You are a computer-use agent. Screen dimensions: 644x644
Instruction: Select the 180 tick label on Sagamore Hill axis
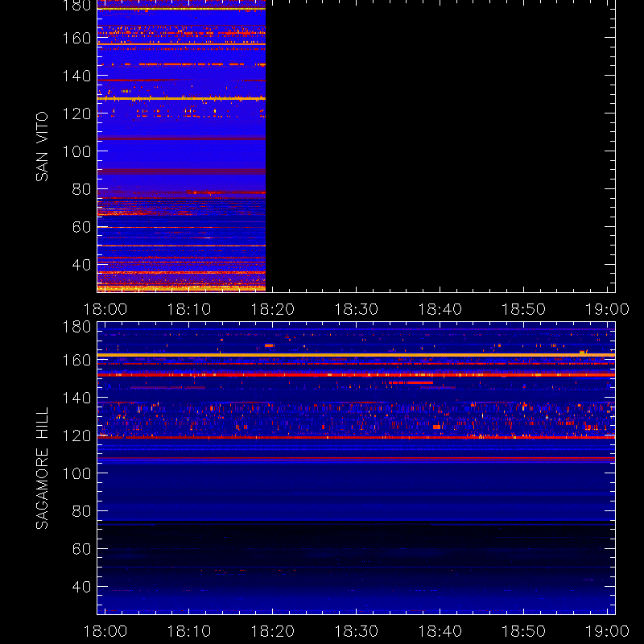click(x=76, y=327)
